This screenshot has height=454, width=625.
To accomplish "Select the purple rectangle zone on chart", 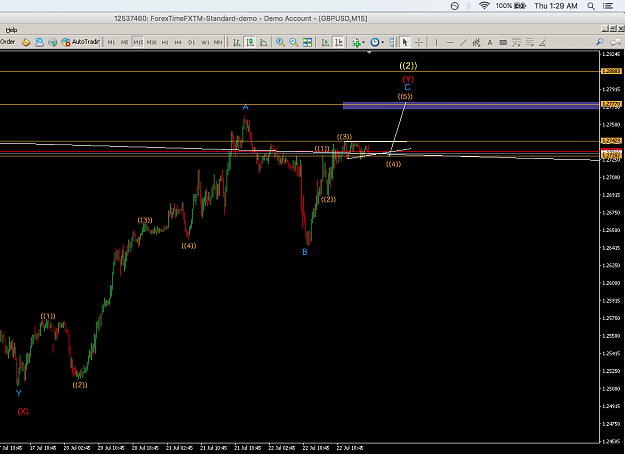I will 471,105.
